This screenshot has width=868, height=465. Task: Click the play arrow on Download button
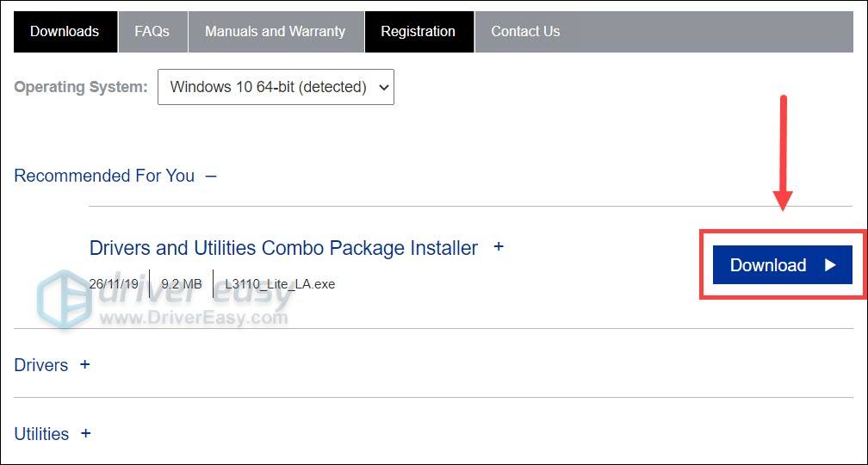pos(830,265)
